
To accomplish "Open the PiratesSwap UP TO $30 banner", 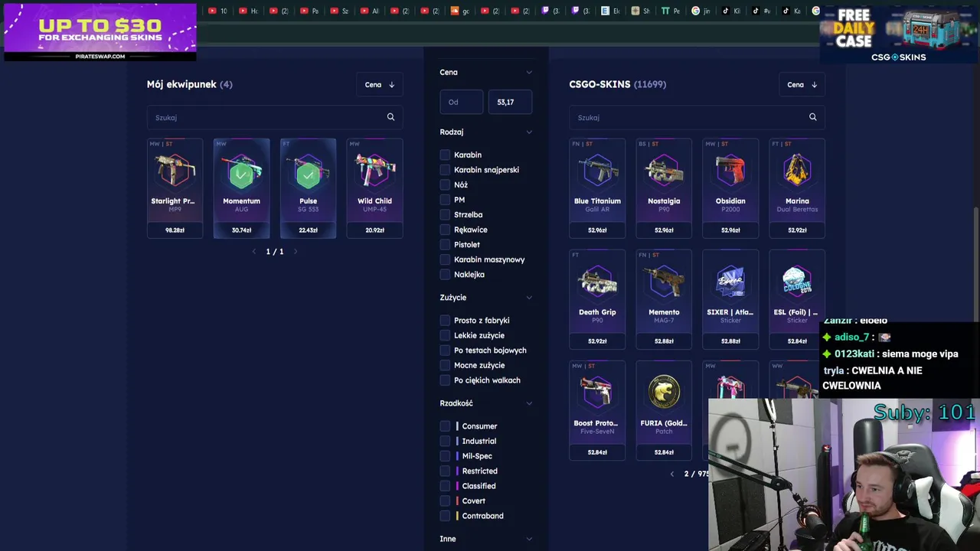I will (x=100, y=32).
